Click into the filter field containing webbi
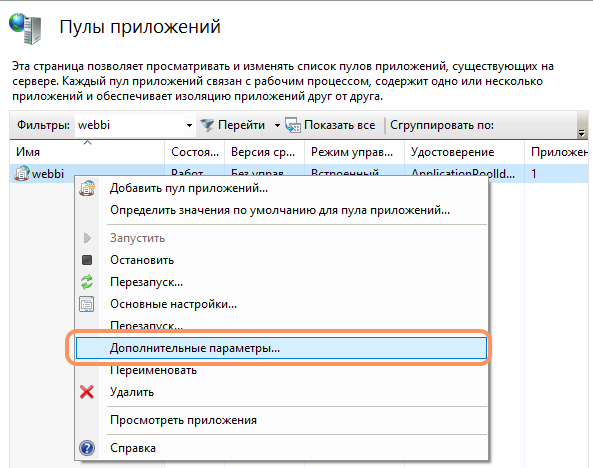593x468 pixels. (129, 125)
